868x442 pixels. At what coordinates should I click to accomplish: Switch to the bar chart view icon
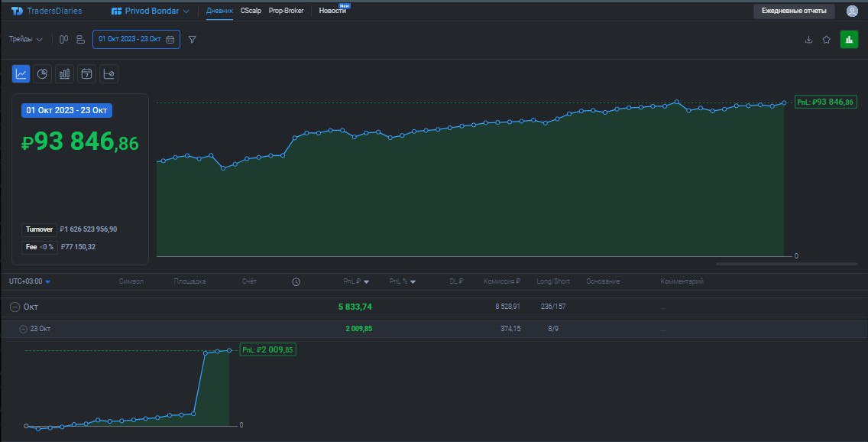tap(63, 73)
